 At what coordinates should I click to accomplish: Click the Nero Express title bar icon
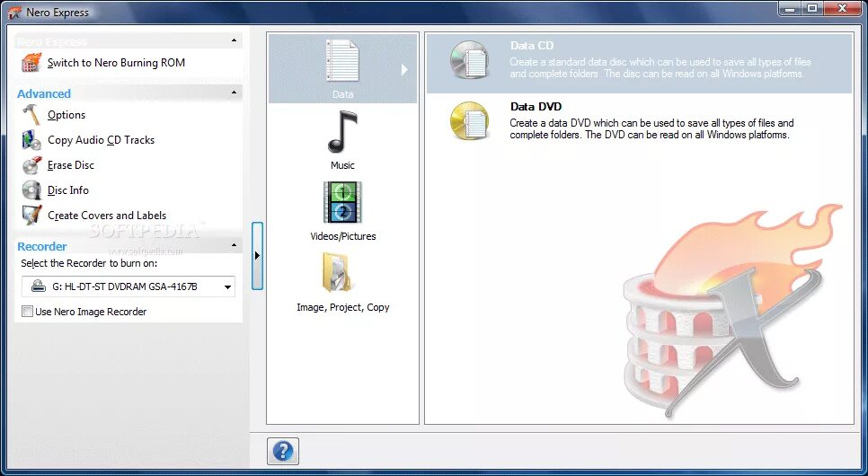click(x=14, y=13)
